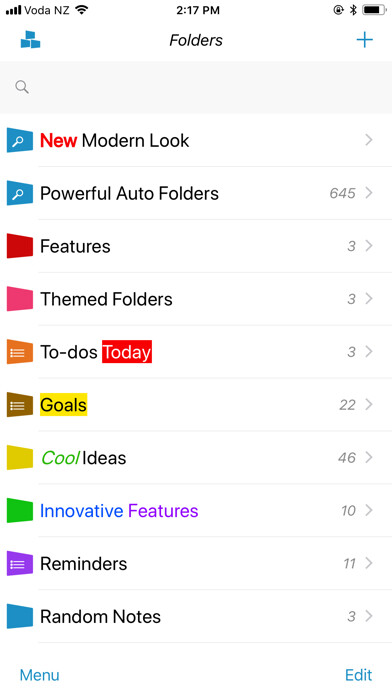The width and height of the screenshot is (392, 696).
Task: Tap the green Innovative Features folder icon
Action: click(20, 510)
